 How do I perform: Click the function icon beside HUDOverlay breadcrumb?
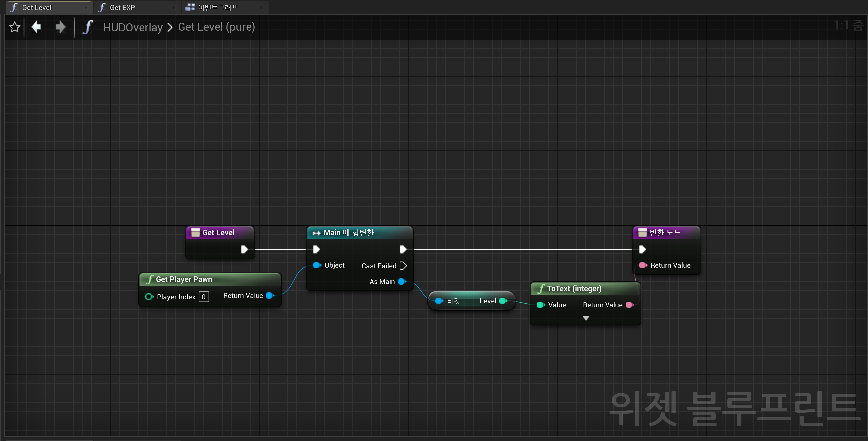87,27
